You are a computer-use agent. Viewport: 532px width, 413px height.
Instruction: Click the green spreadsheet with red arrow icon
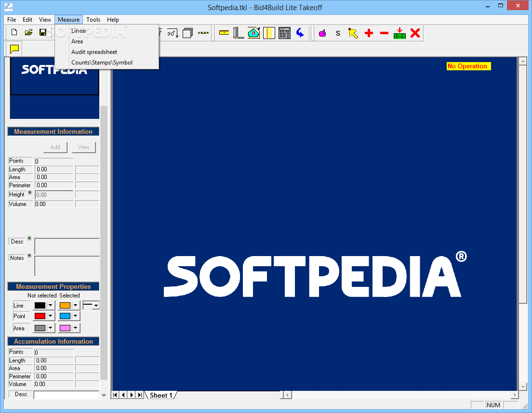399,33
